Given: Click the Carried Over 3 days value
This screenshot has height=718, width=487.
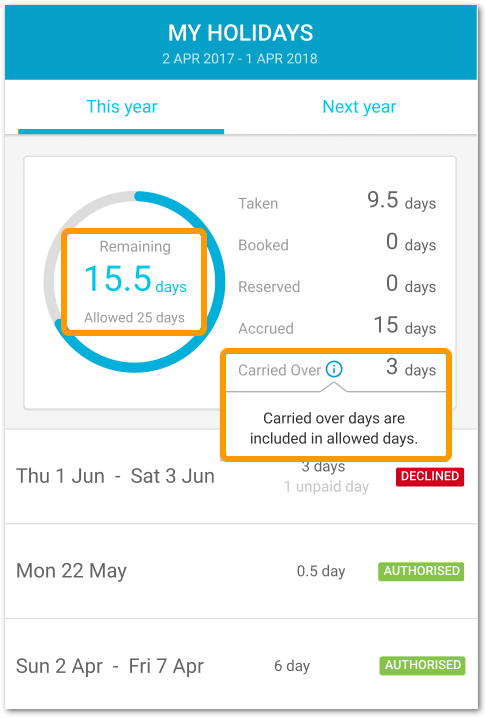Looking at the screenshot, I should coord(411,368).
